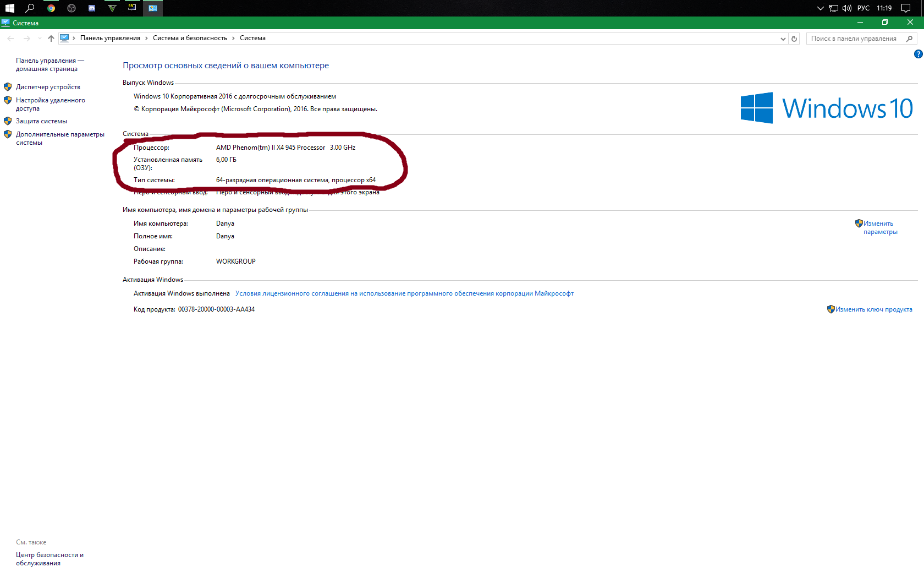Select WORKGROUP value
This screenshot has width=924, height=578.
coord(235,261)
